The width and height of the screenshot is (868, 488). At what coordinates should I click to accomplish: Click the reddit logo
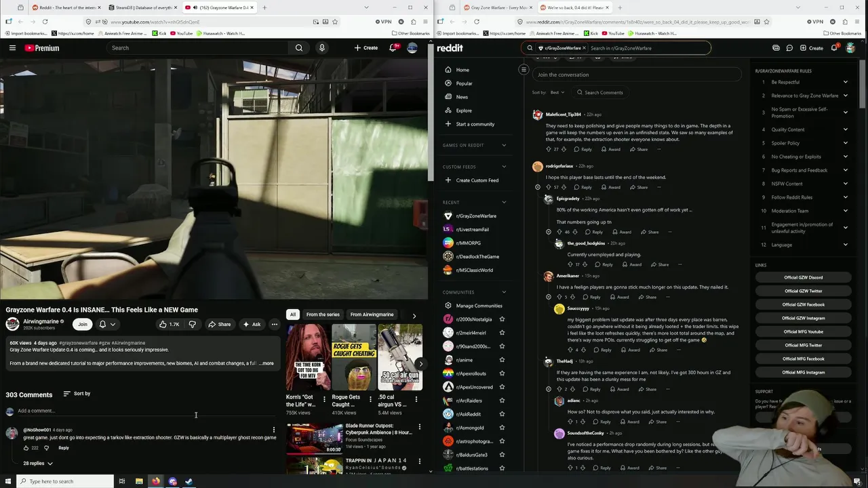coord(450,48)
